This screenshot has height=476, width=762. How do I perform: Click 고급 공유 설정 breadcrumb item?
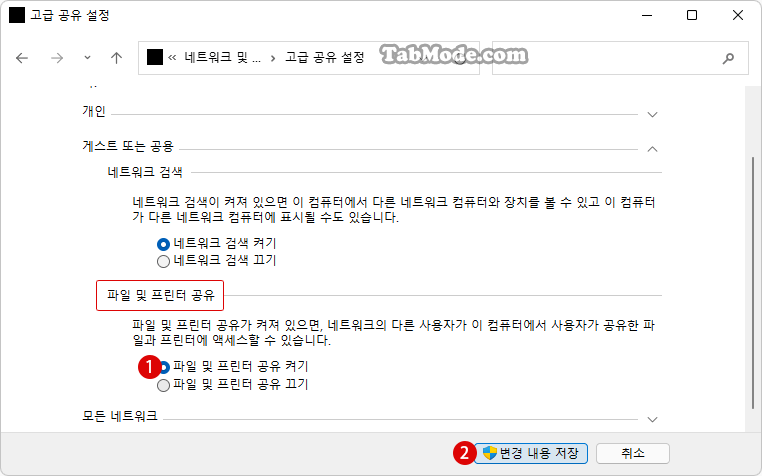(x=325, y=58)
